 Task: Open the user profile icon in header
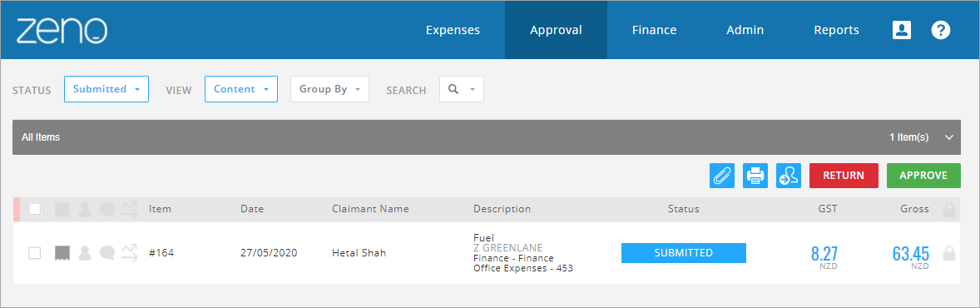pos(901,30)
